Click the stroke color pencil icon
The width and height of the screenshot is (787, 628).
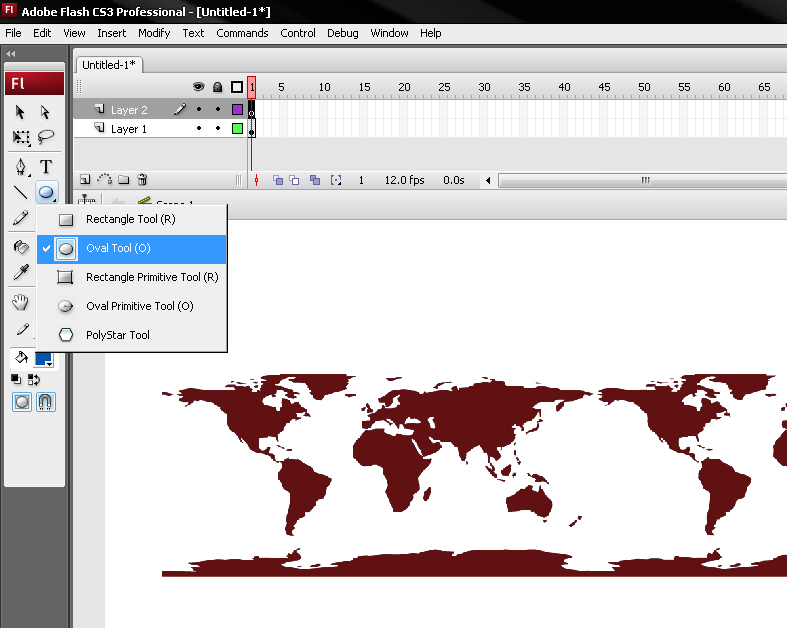23,329
